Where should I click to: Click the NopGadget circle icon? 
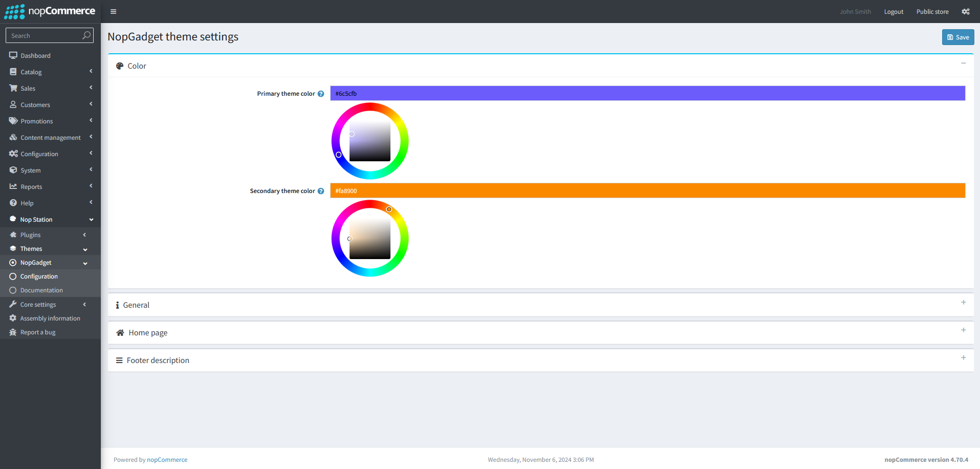tap(13, 263)
